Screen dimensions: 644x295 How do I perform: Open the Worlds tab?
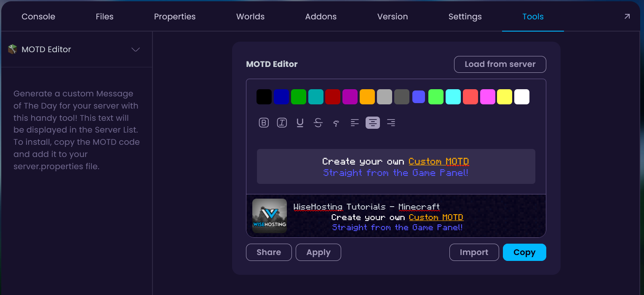251,17
